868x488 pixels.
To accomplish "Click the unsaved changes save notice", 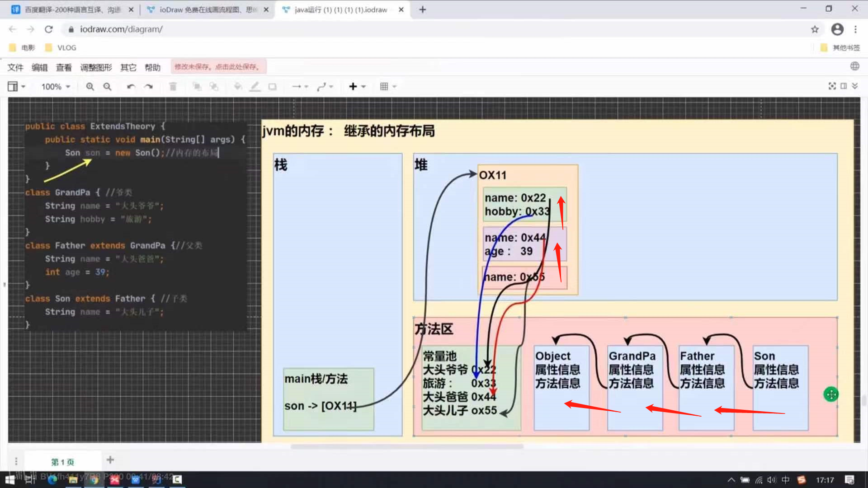I will [x=218, y=67].
